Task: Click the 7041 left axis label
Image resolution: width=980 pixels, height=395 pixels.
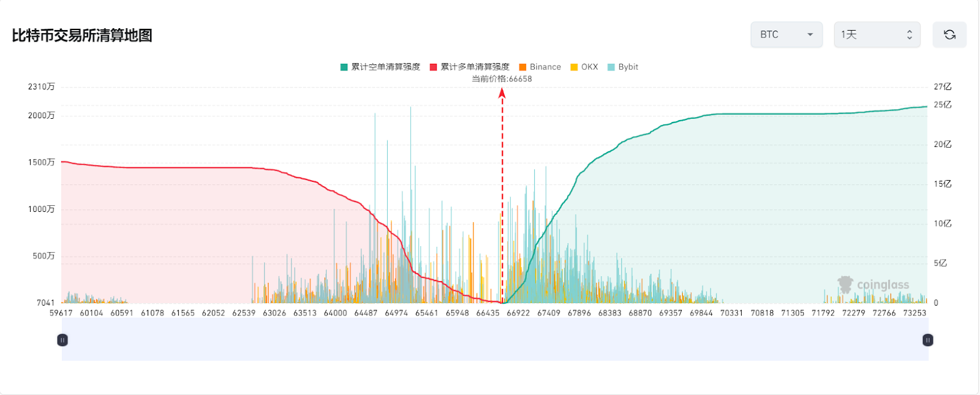Action: click(46, 303)
